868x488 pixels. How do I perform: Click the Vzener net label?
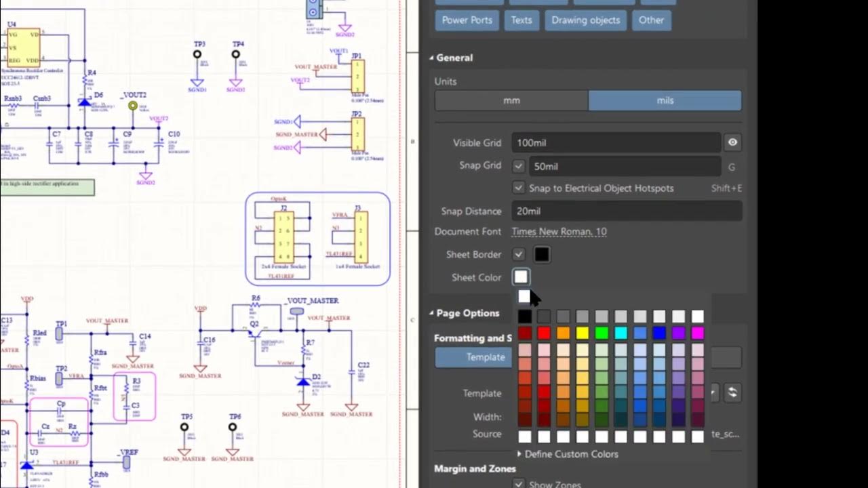click(x=285, y=363)
